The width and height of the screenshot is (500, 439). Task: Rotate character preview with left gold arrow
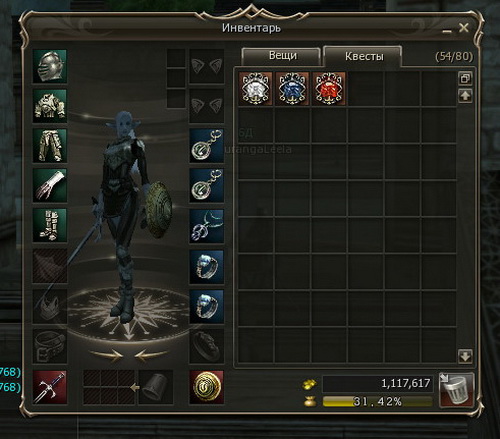pyautogui.click(x=106, y=354)
